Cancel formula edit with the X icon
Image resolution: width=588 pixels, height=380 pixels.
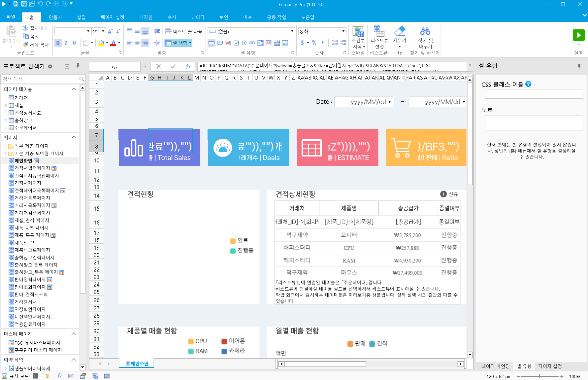pos(158,66)
